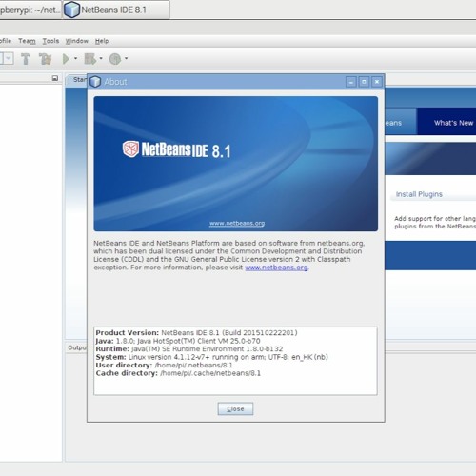This screenshot has width=476, height=476.
Task: Click the 'Add support for other lang' description text
Action: [x=435, y=223]
